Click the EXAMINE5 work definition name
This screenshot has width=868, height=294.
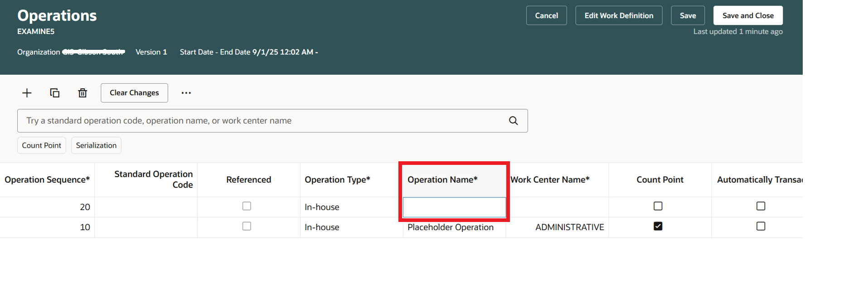click(36, 31)
